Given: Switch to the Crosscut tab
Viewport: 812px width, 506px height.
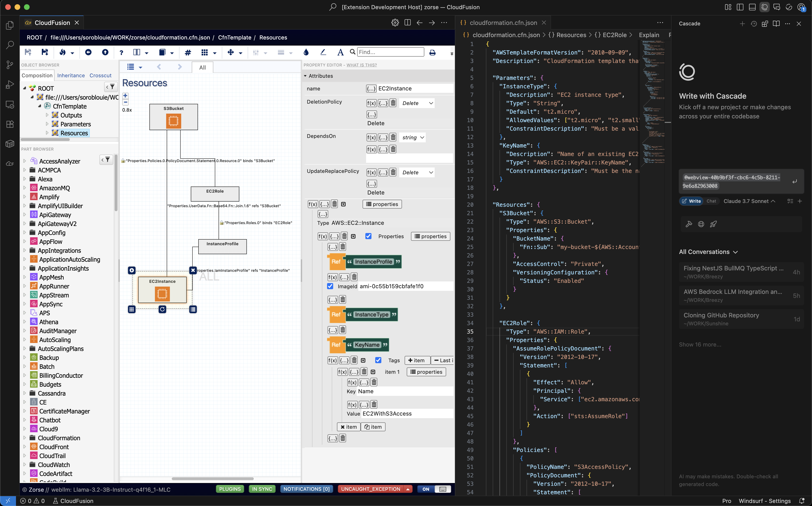Looking at the screenshot, I should tap(100, 75).
